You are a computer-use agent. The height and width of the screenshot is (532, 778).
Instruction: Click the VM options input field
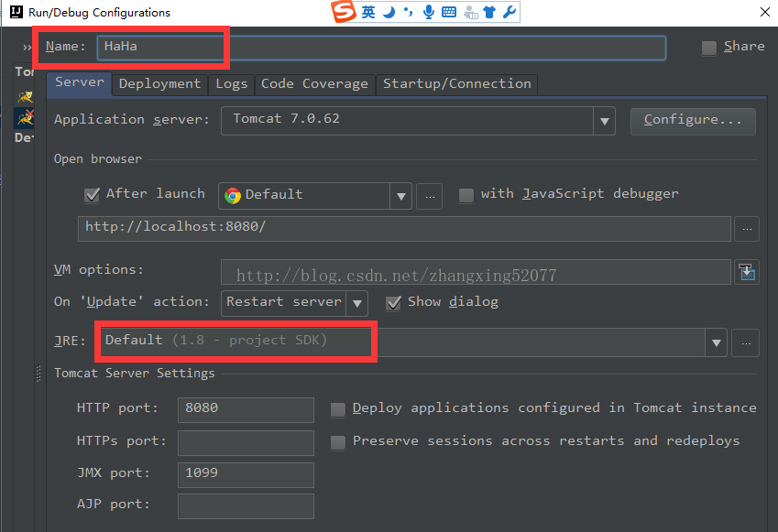(x=476, y=272)
